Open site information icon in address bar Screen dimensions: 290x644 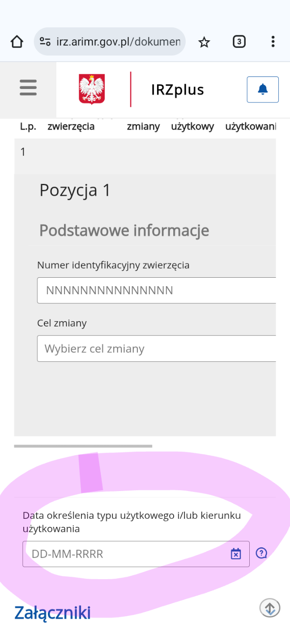pos(45,42)
